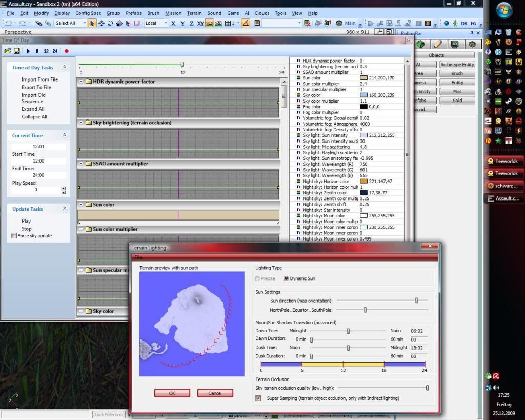Click the Sun direction slider handle

click(x=417, y=301)
